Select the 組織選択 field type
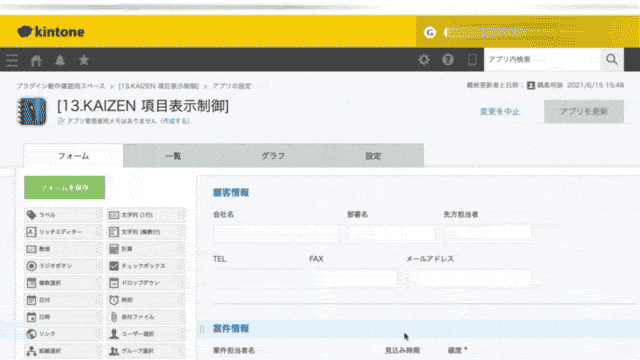 [63, 351]
